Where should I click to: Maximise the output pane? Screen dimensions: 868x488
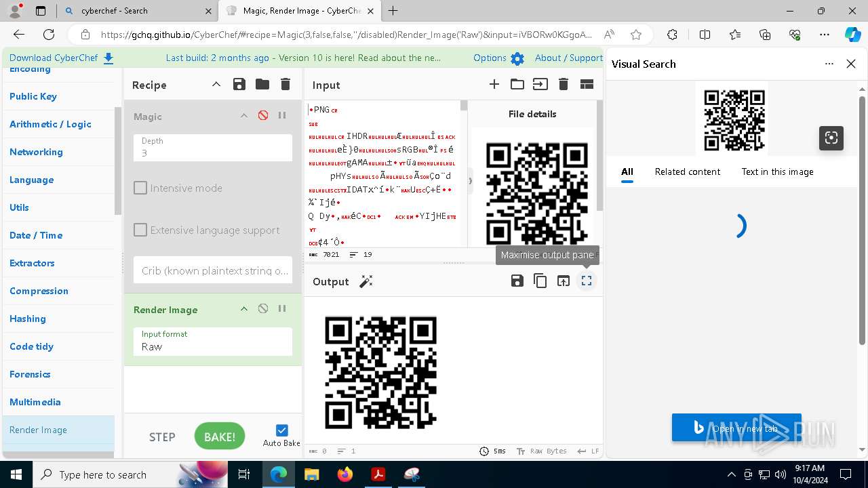pyautogui.click(x=587, y=281)
